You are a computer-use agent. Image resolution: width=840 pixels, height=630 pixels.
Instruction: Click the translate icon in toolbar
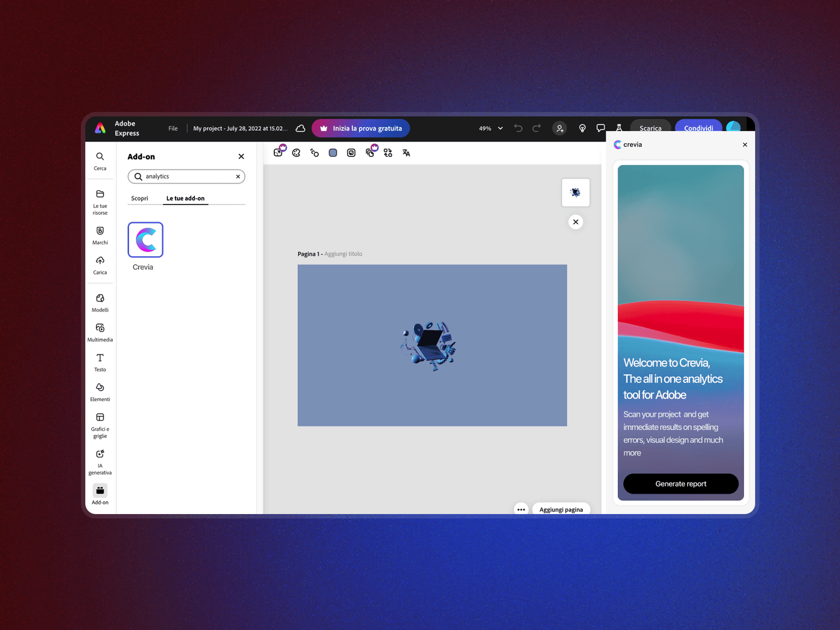click(406, 153)
